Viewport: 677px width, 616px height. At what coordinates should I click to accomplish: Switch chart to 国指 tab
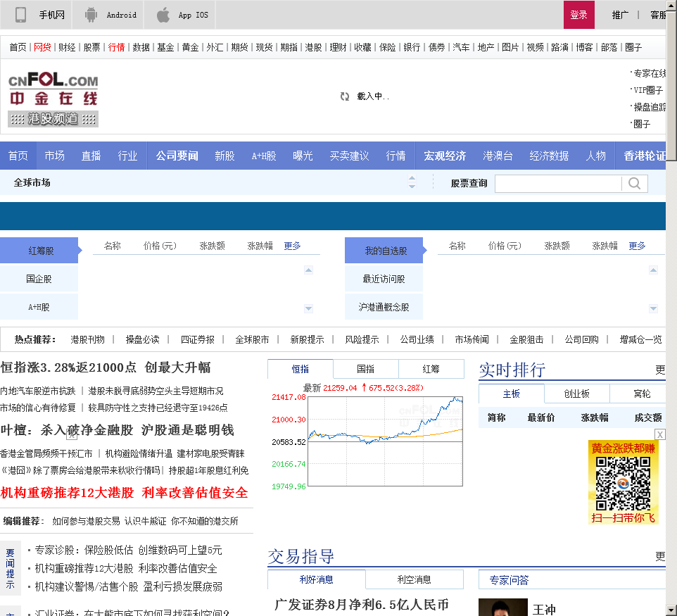366,369
